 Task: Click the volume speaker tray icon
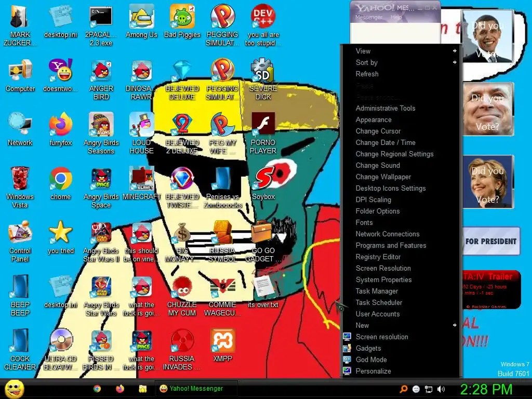(x=441, y=389)
